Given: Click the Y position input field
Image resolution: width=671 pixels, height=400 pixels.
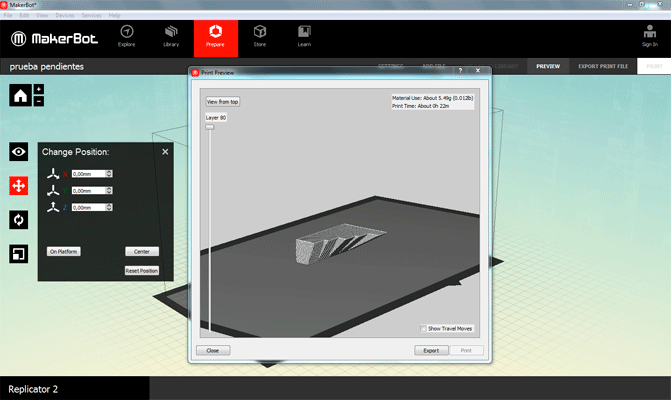Looking at the screenshot, I should click(89, 190).
